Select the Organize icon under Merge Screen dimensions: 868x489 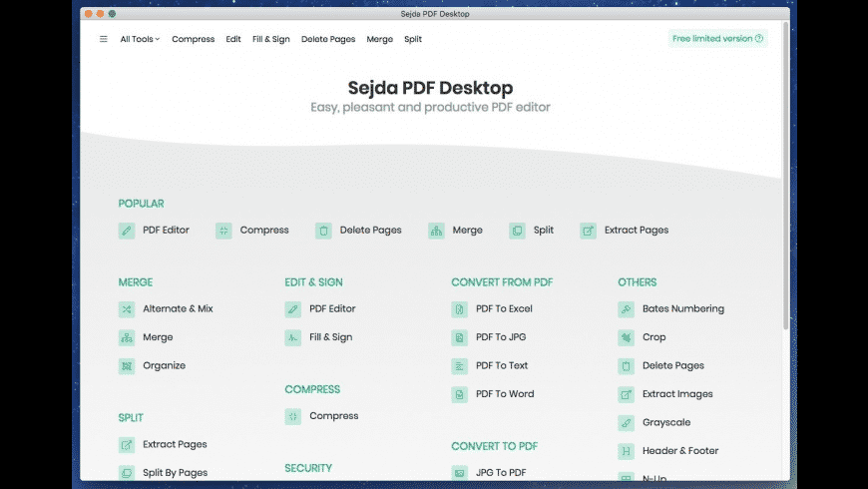[127, 366]
